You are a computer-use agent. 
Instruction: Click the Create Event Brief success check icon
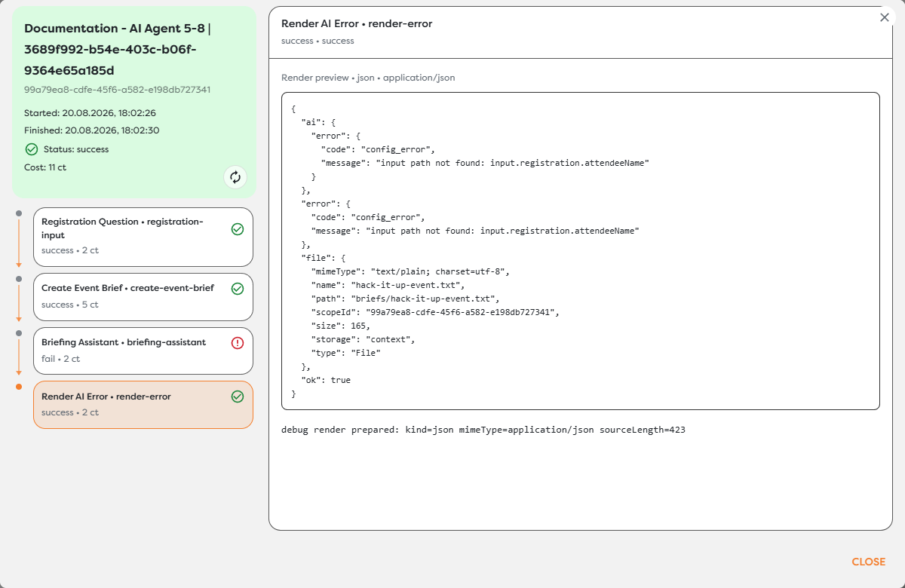(238, 289)
